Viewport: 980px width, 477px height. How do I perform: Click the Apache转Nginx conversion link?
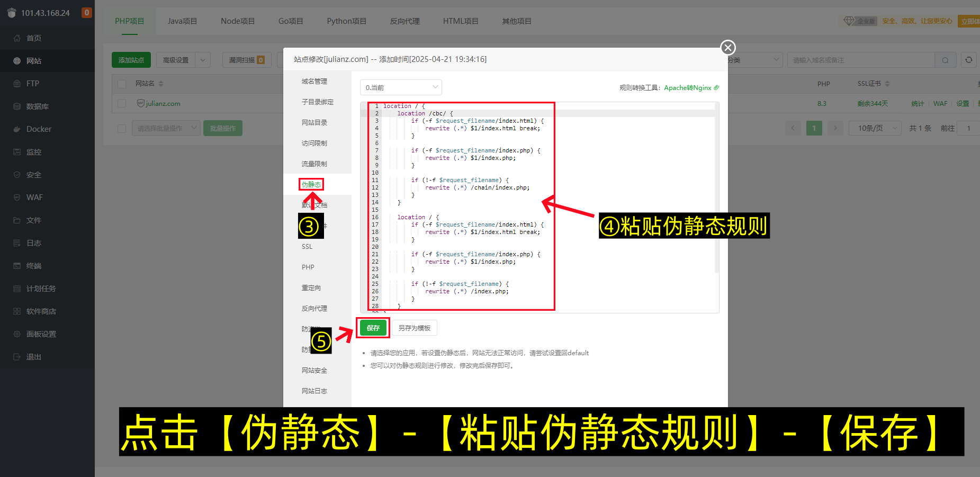tap(687, 87)
